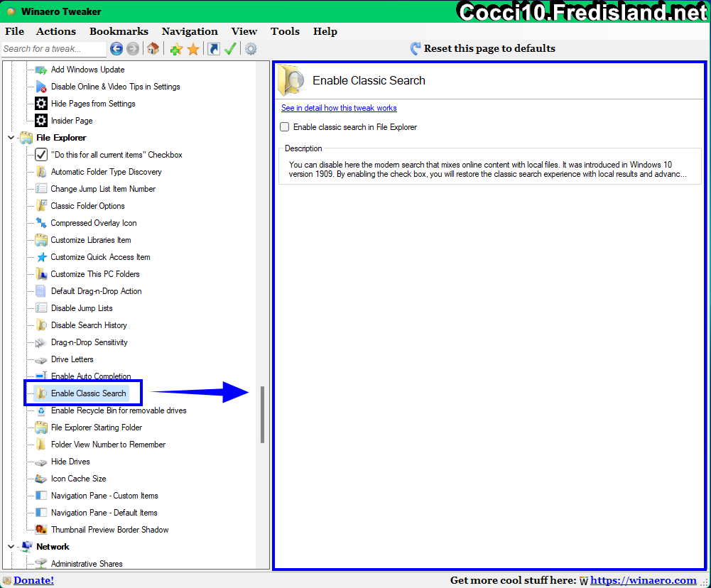
Task: Click Thumbnail Preview Border Shadow icon
Action: 41,530
